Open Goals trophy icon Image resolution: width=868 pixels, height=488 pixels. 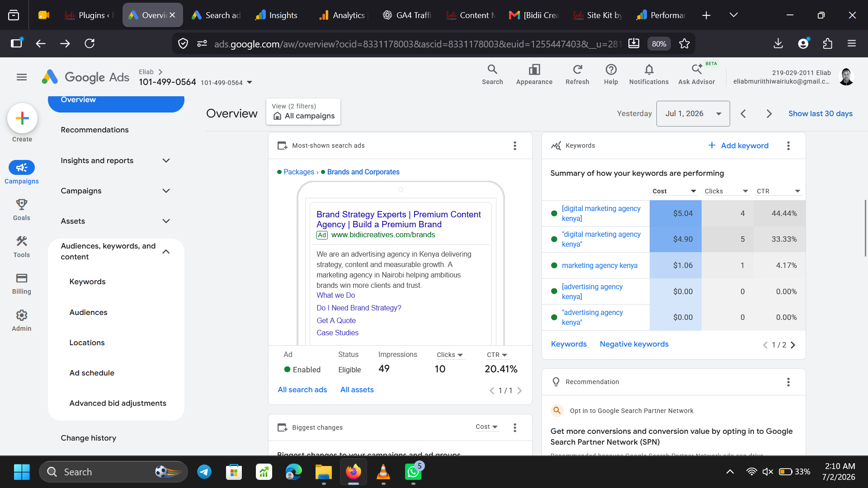(x=22, y=210)
